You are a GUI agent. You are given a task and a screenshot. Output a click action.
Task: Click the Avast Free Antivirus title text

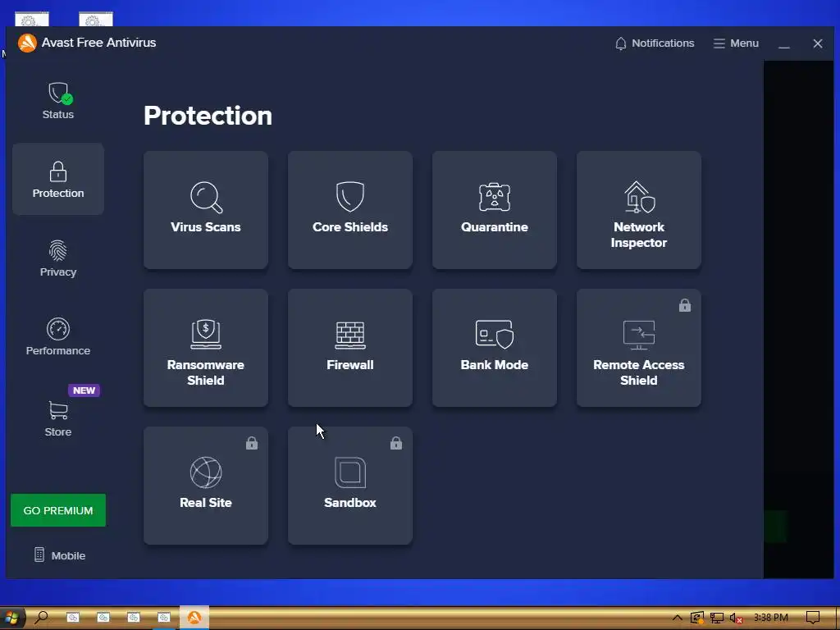click(99, 43)
